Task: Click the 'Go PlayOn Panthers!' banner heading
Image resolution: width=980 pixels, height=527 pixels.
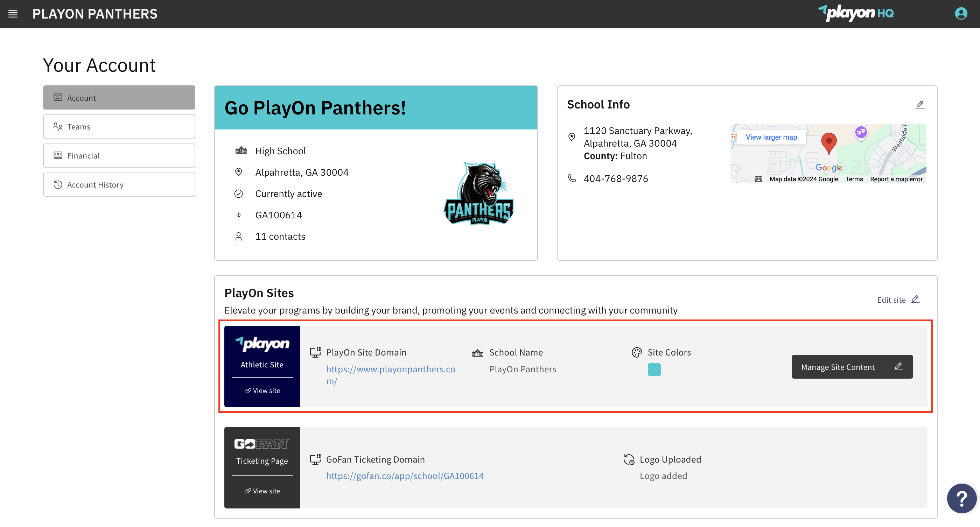Action: click(x=315, y=108)
